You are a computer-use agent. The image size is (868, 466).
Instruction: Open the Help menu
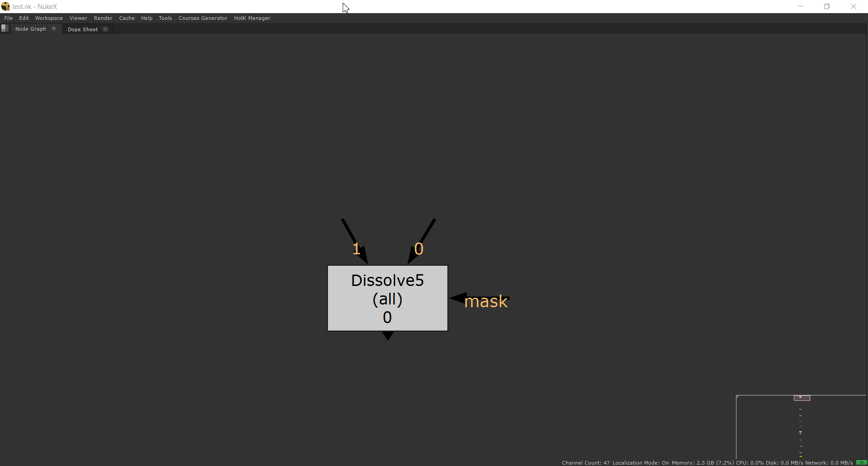(x=146, y=18)
